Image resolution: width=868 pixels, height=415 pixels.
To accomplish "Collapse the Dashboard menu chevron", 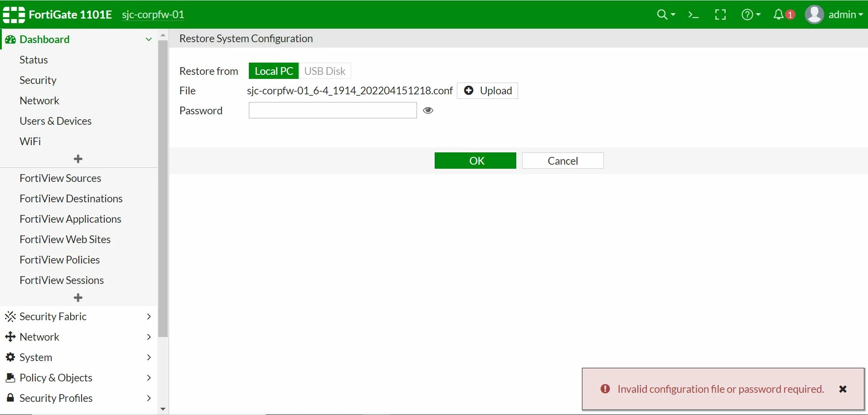I will pyautogui.click(x=149, y=39).
